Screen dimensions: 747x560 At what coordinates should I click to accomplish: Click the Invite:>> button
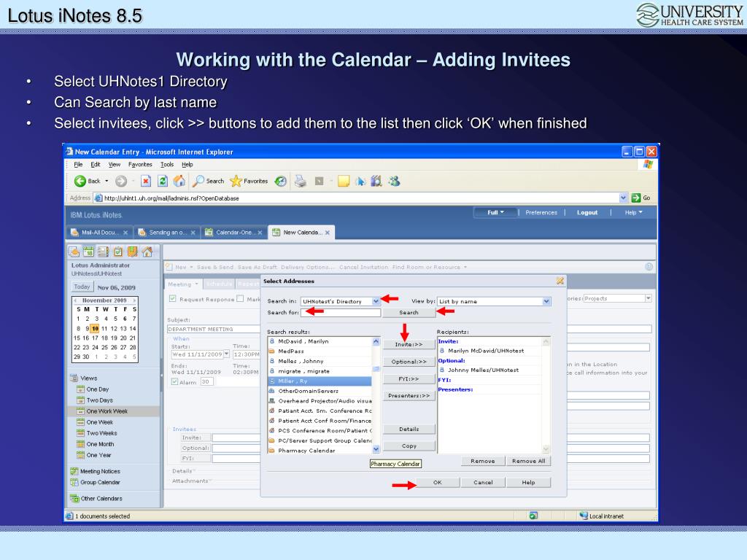click(409, 344)
